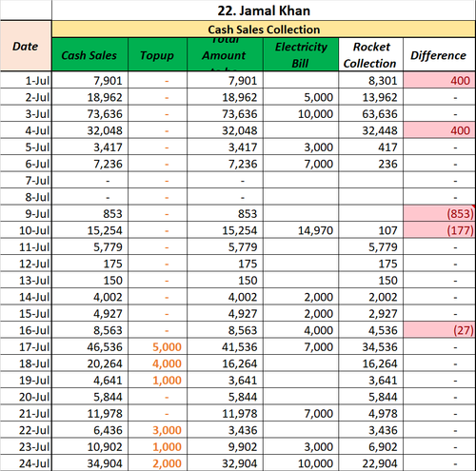This screenshot has height=471, width=476.
Task: Click the '20-Jul' date cell
Action: (x=26, y=397)
